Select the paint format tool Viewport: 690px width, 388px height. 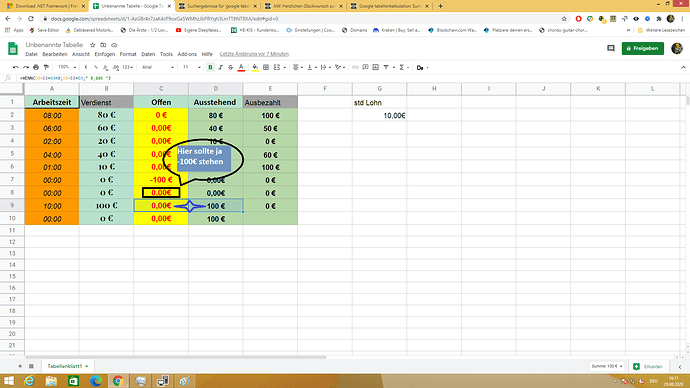tap(46, 67)
